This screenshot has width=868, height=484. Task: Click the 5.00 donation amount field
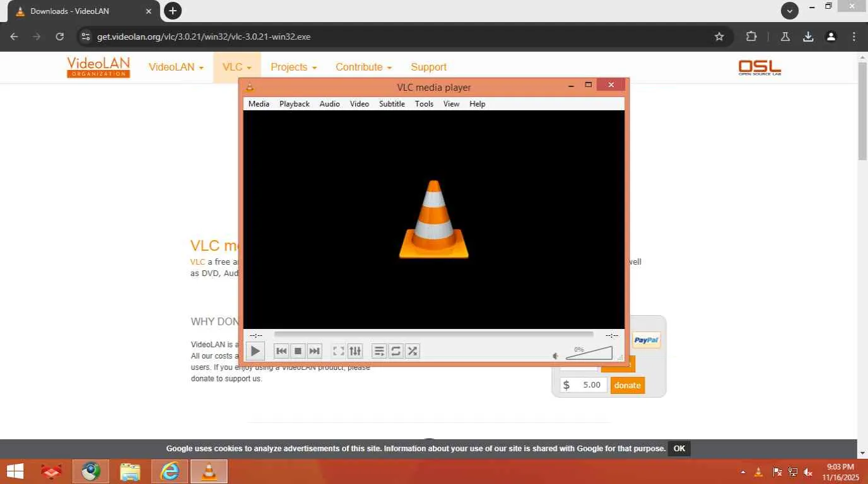pos(584,385)
